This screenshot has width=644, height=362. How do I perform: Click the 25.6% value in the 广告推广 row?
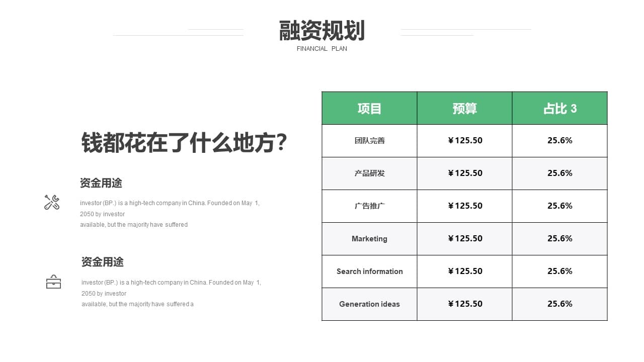(x=560, y=206)
